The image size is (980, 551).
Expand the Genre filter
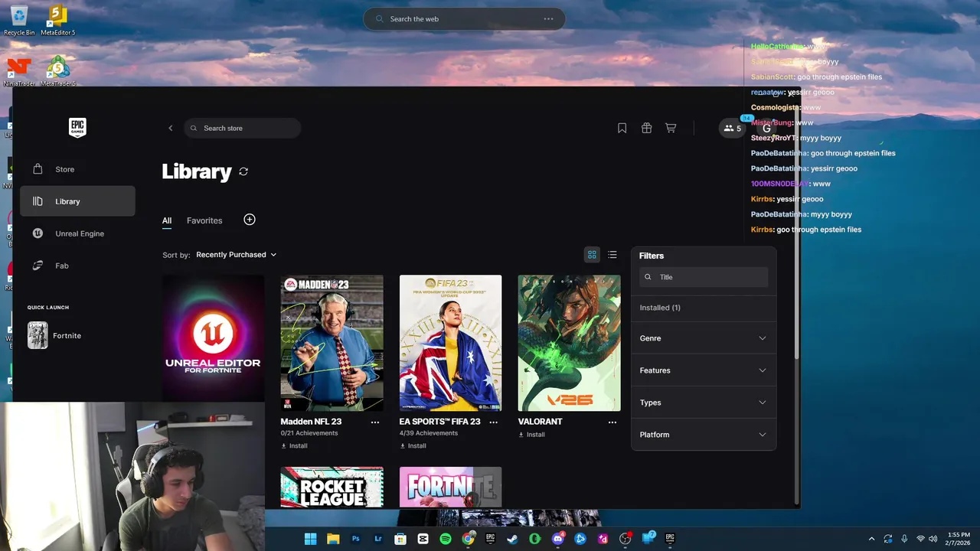[704, 338]
